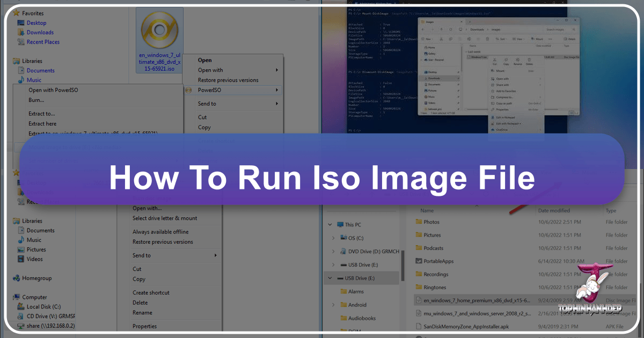Viewport: 644px width, 338px height.
Task: Click the Delete trash icon in quick actions
Action: [529, 60]
